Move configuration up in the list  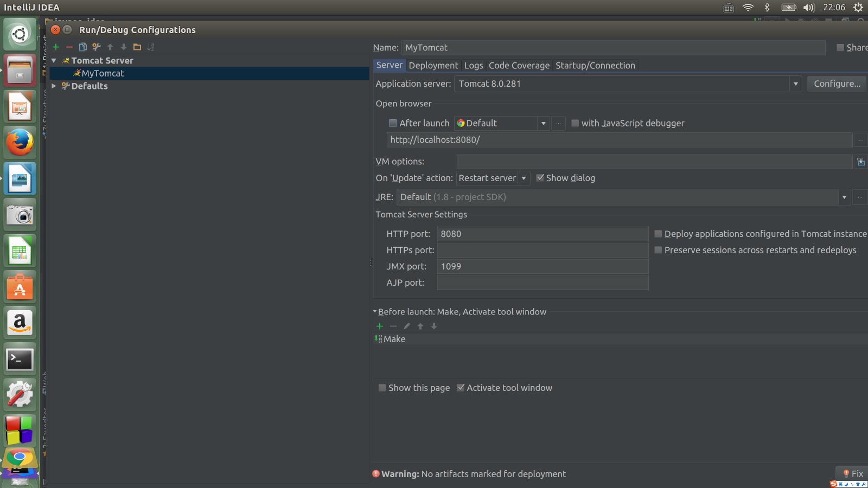110,47
